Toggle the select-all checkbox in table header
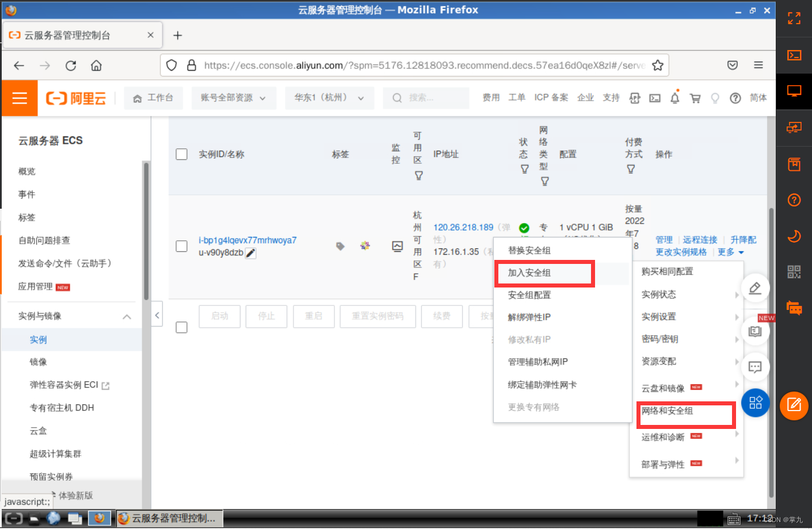The height and width of the screenshot is (529, 812). (x=182, y=154)
